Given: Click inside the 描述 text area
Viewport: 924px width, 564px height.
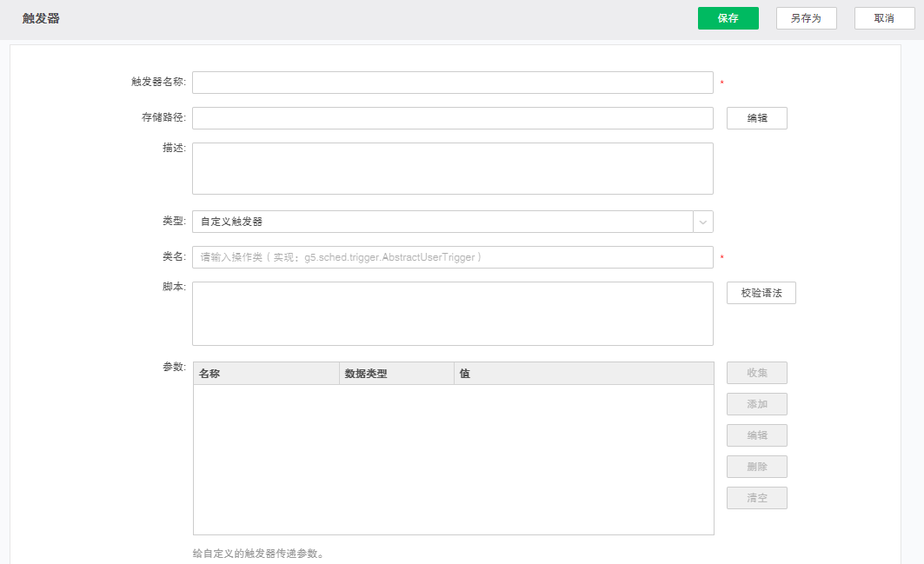Looking at the screenshot, I should click(452, 169).
